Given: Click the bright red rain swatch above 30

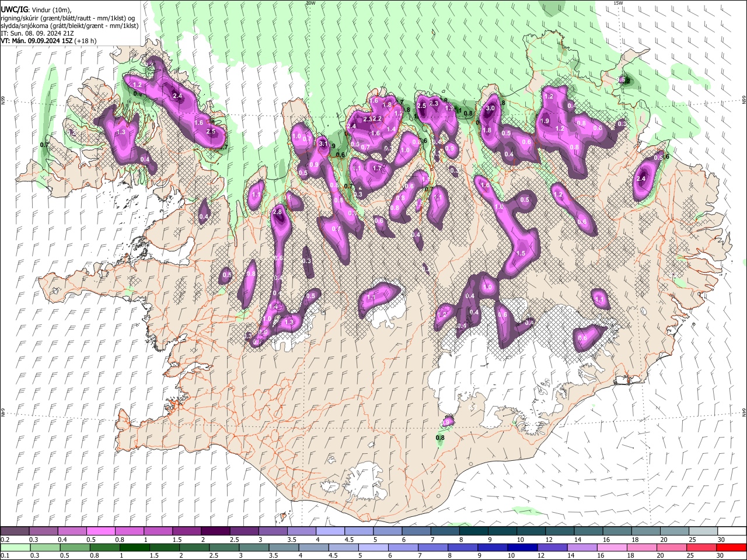Looking at the screenshot, I should 733,548.
